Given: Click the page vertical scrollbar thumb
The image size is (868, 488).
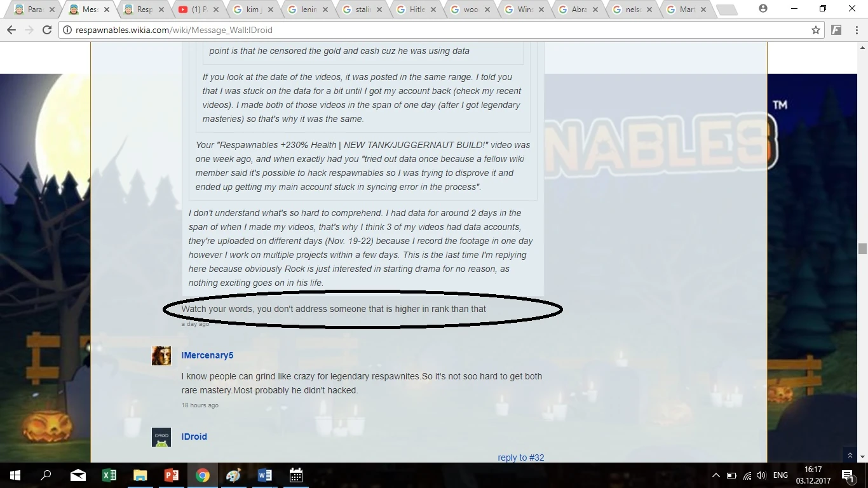Looking at the screenshot, I should (x=862, y=248).
